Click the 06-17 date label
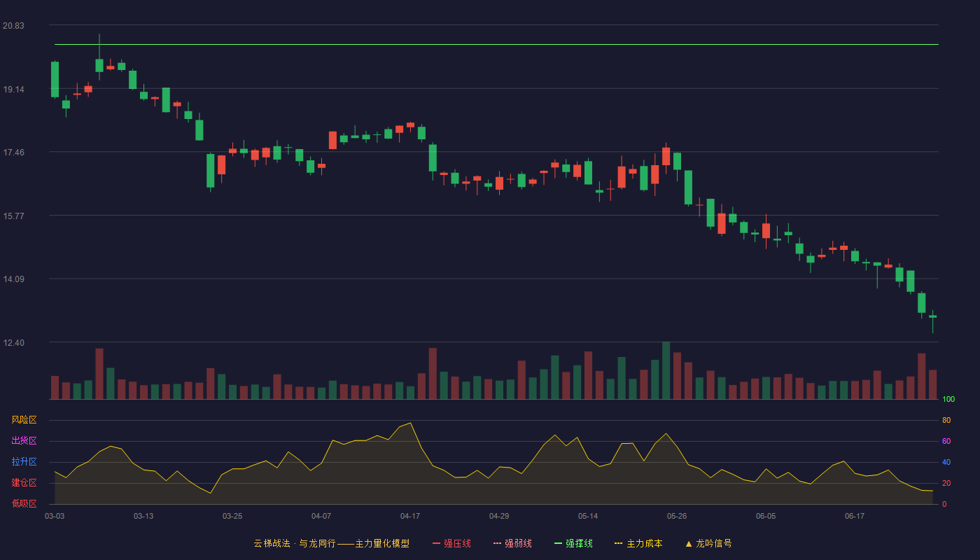Image resolution: width=980 pixels, height=560 pixels. tap(855, 516)
